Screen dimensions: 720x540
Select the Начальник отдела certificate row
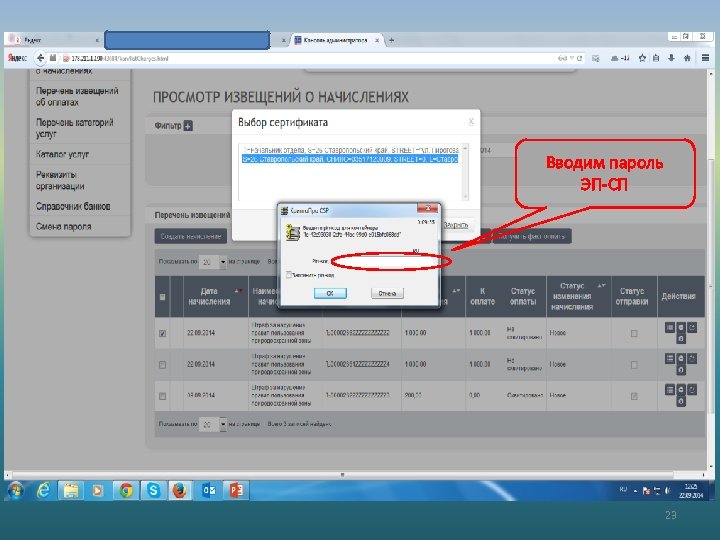(350, 150)
